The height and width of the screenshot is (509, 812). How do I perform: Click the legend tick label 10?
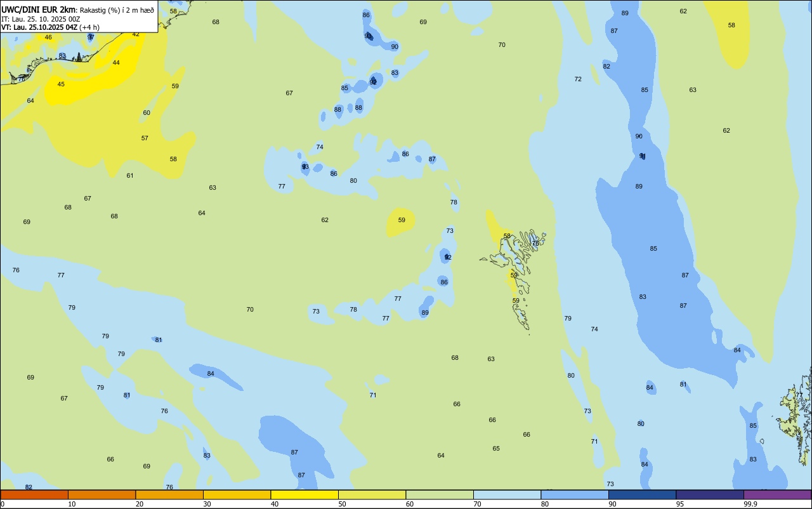[x=72, y=504]
